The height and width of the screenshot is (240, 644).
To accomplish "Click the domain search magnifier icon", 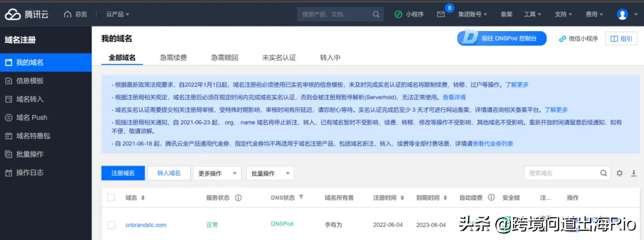I will 603,173.
